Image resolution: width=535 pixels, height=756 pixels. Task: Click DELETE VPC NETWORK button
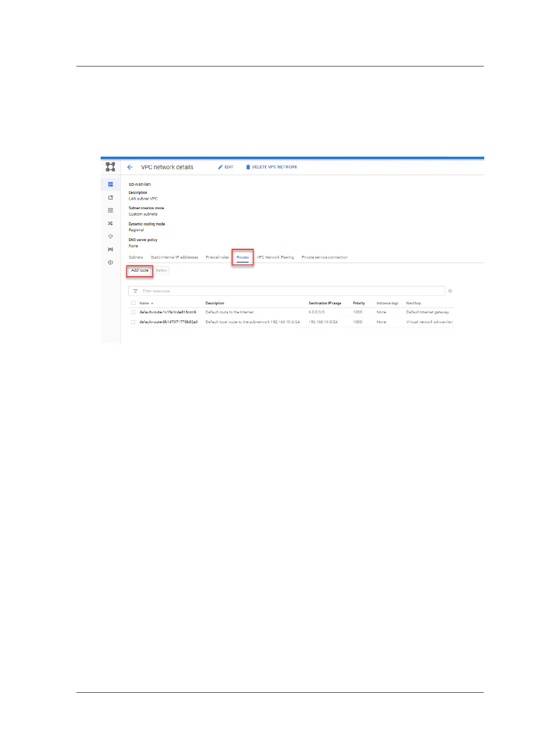(x=271, y=167)
